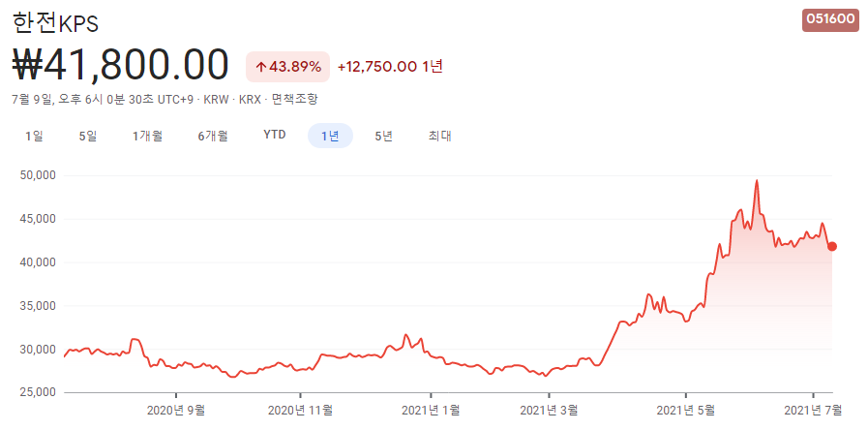Click the 2021년 7월 axis label
This screenshot has width=868, height=430.
pos(813,411)
